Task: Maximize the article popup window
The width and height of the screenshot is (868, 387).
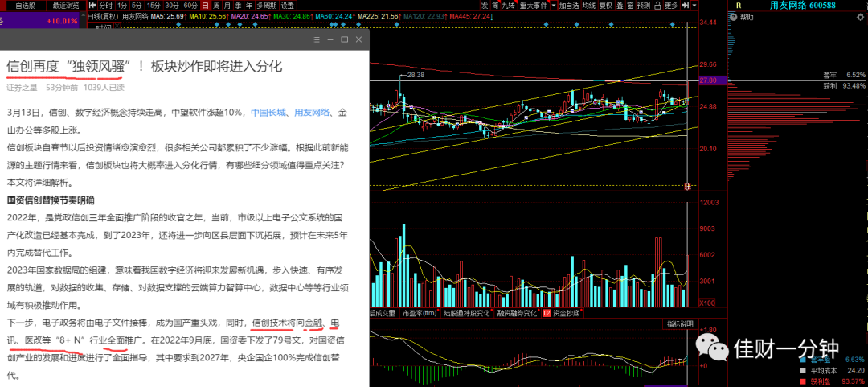Action: pos(345,39)
